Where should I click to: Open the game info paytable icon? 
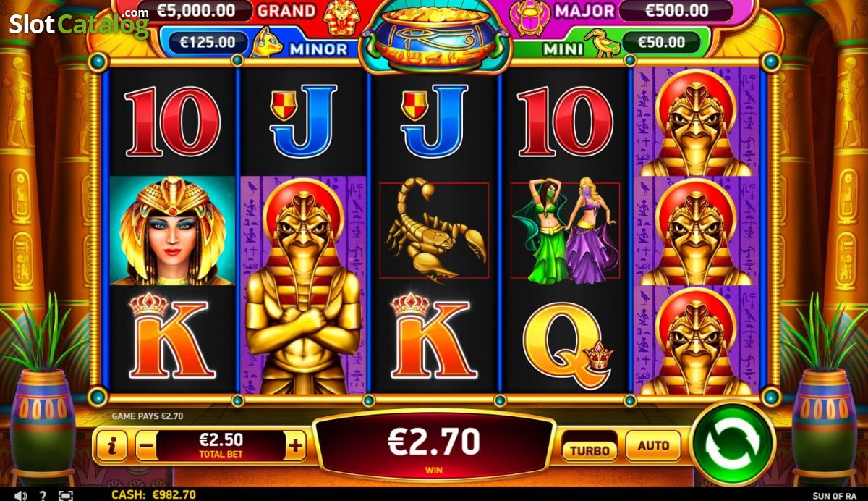[x=111, y=446]
